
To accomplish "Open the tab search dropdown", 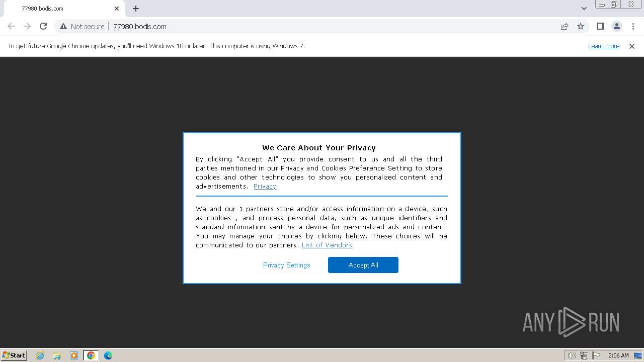I will pyautogui.click(x=584, y=9).
